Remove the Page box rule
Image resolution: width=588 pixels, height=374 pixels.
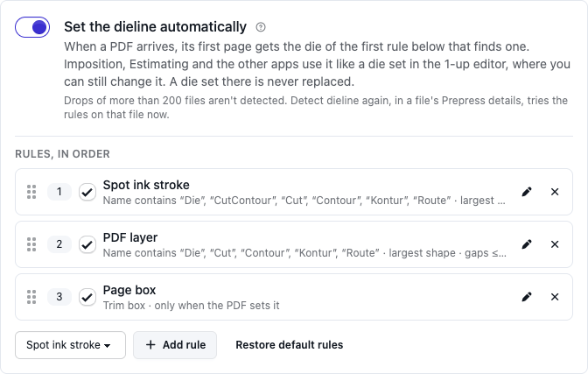[x=555, y=297]
